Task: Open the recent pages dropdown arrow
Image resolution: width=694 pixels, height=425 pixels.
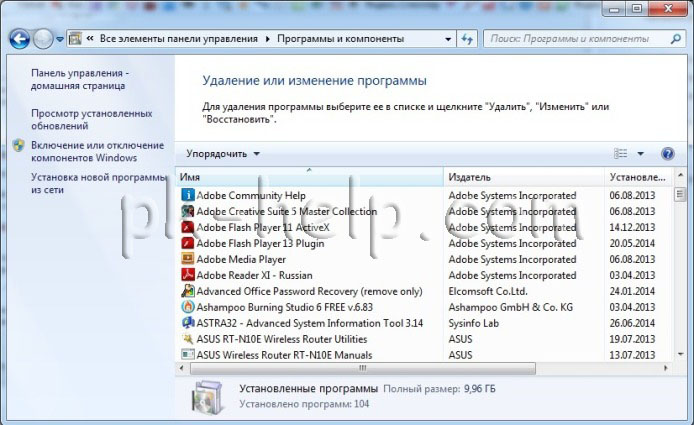Action: [60, 39]
